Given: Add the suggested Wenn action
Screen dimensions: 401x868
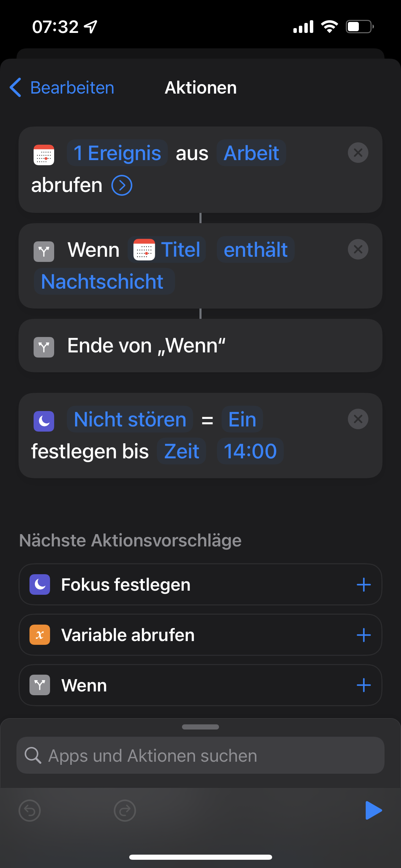Looking at the screenshot, I should click(363, 685).
